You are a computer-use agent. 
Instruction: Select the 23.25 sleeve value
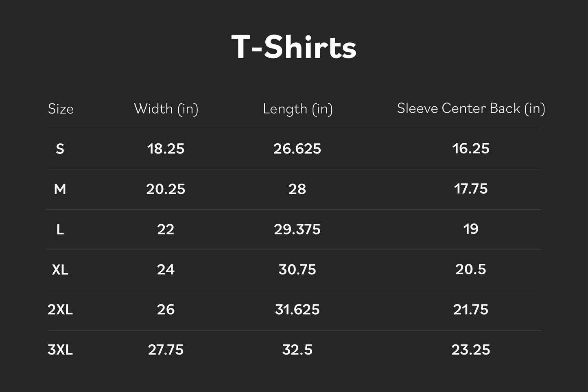point(471,350)
